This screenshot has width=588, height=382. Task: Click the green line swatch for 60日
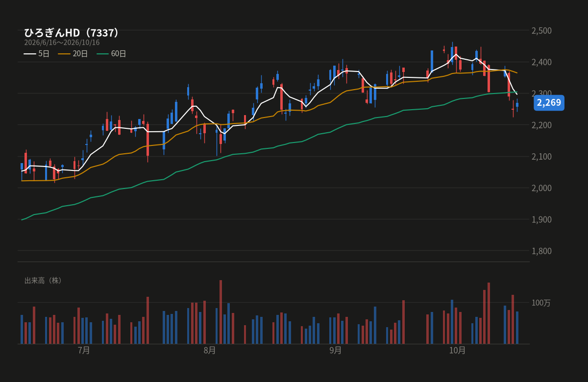(102, 54)
